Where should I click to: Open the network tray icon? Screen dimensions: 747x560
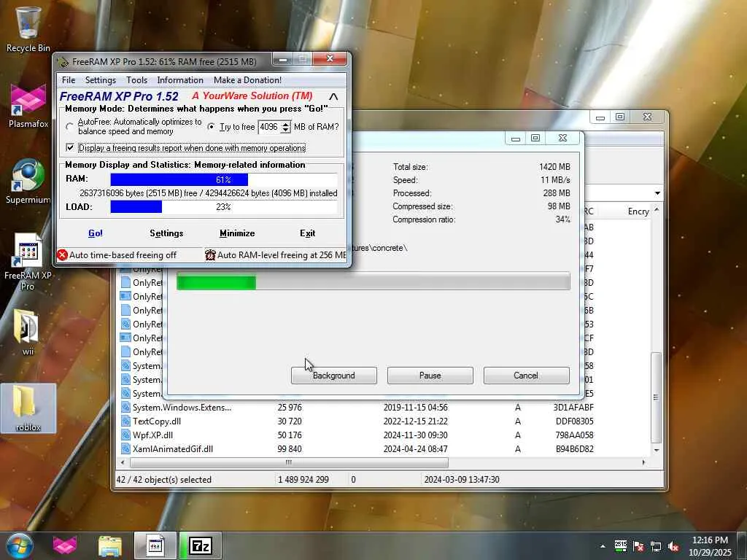coord(656,546)
